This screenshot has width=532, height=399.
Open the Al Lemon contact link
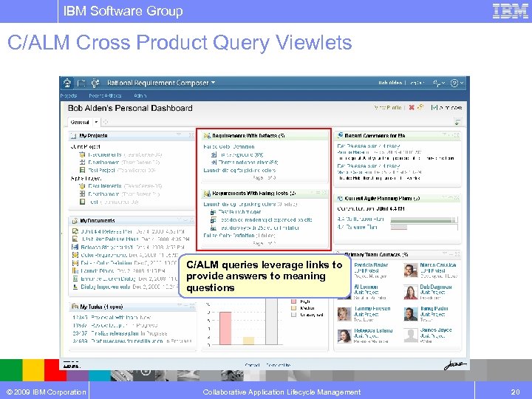click(x=366, y=287)
